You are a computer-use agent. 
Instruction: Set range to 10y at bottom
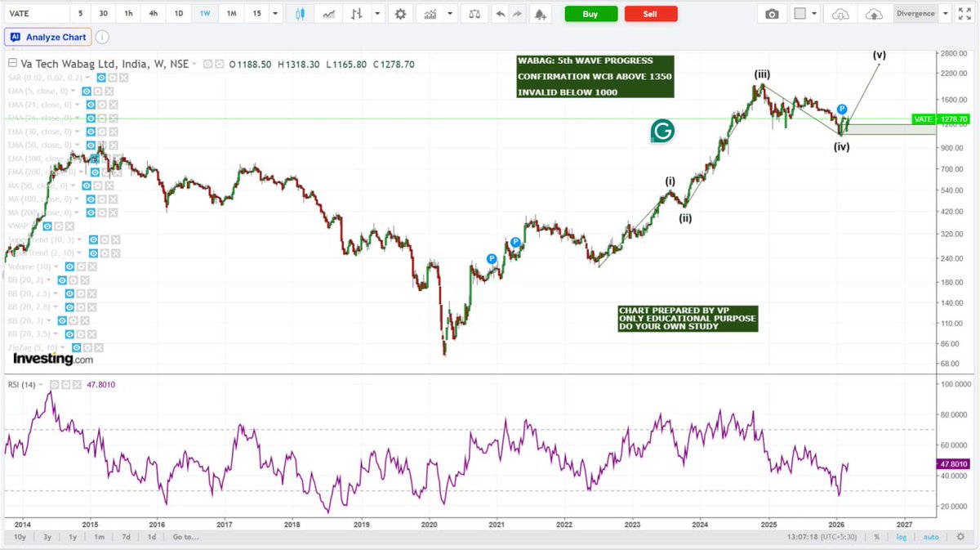[x=19, y=537]
